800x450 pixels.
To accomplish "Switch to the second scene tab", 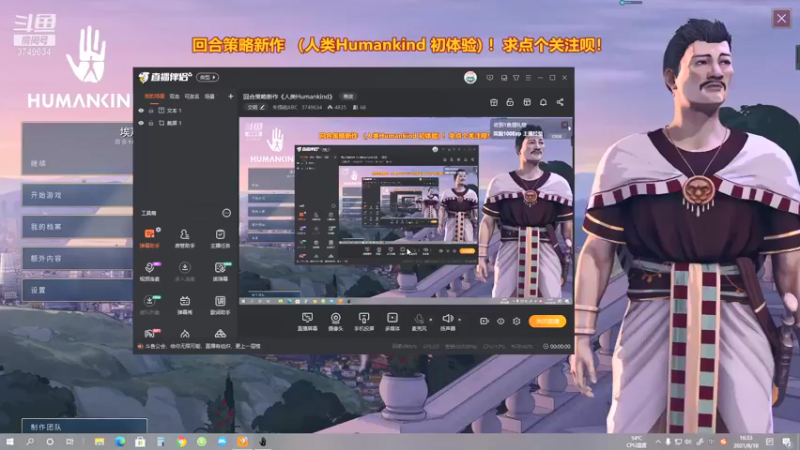I will coord(174,96).
